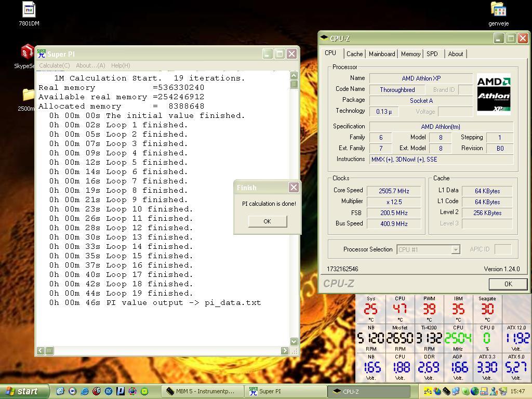Click the Super PI title bar icon
The image size is (532, 399).
(x=42, y=54)
